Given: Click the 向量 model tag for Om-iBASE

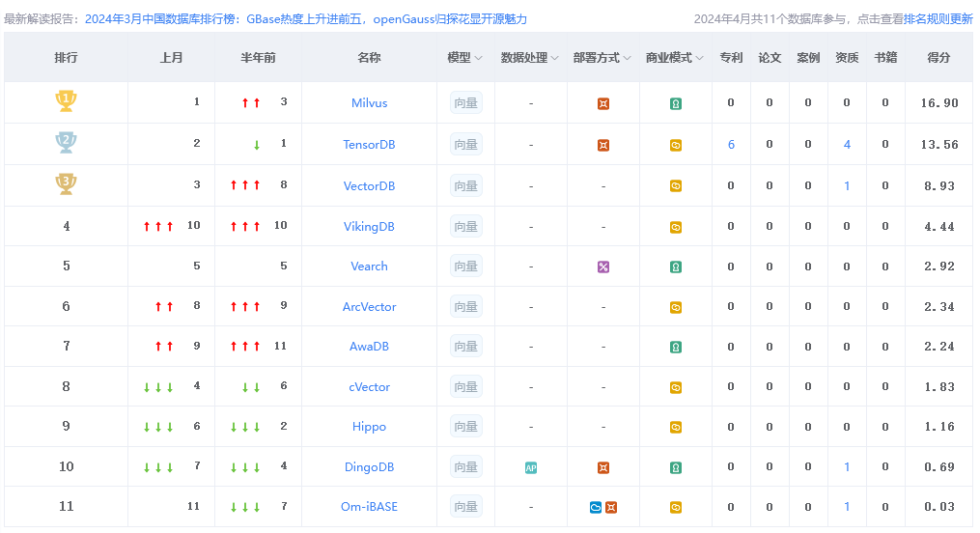Looking at the screenshot, I should pos(466,507).
